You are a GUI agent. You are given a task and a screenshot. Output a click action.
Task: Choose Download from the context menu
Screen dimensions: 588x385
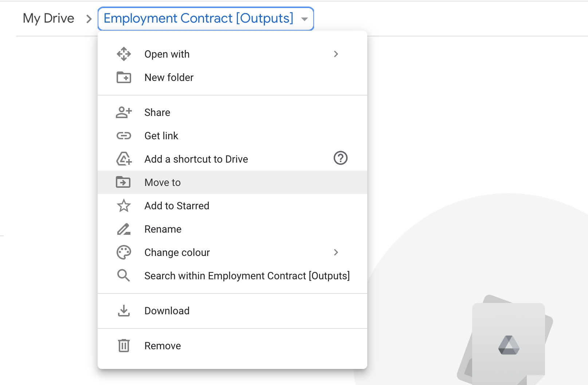tap(167, 311)
